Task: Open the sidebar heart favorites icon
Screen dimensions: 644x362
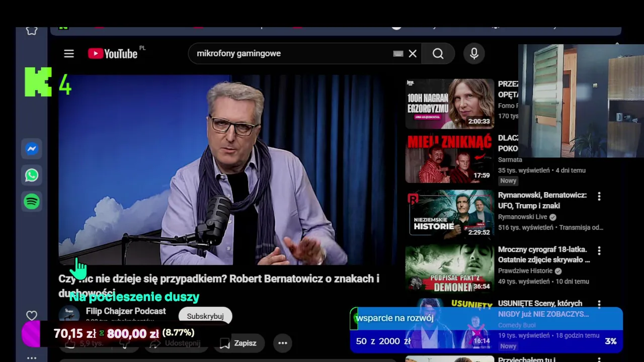Action: pyautogui.click(x=32, y=316)
